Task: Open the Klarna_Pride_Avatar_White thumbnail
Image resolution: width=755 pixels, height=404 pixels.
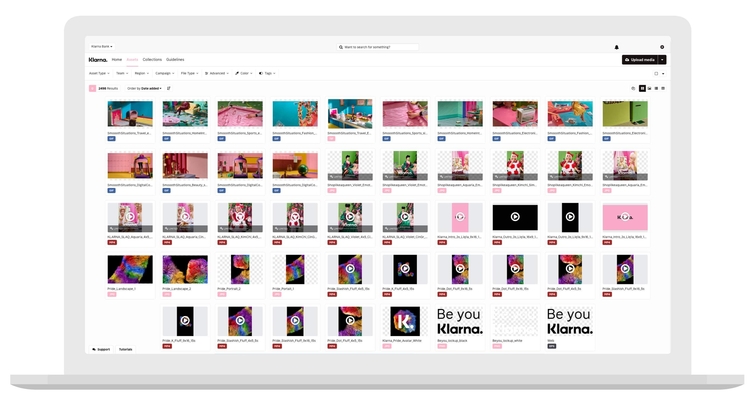Action: coord(405,321)
